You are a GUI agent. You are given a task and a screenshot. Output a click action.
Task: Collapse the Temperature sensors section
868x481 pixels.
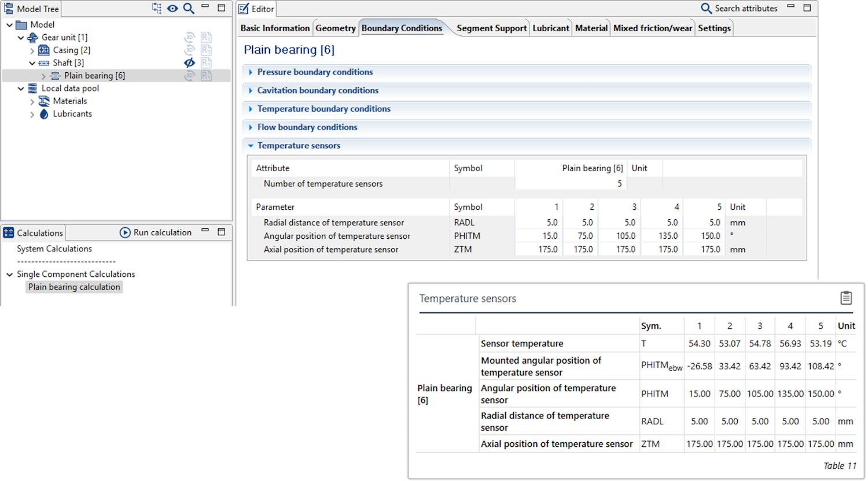(x=251, y=146)
